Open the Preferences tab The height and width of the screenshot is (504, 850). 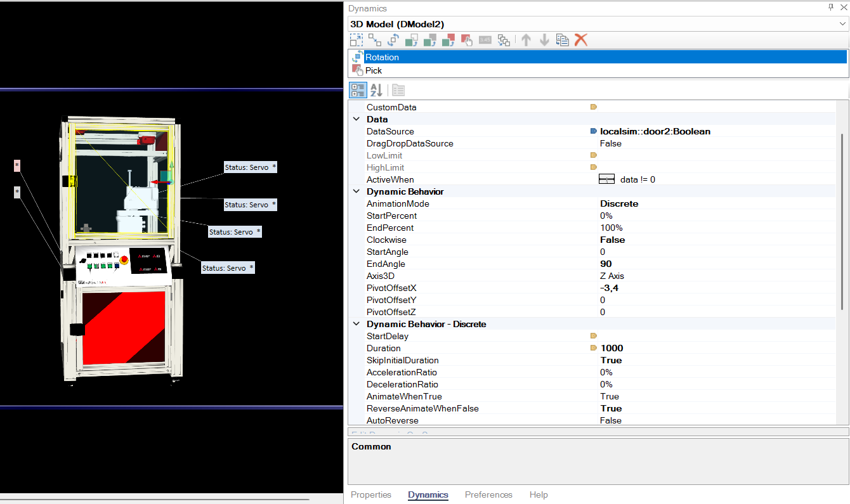488,494
